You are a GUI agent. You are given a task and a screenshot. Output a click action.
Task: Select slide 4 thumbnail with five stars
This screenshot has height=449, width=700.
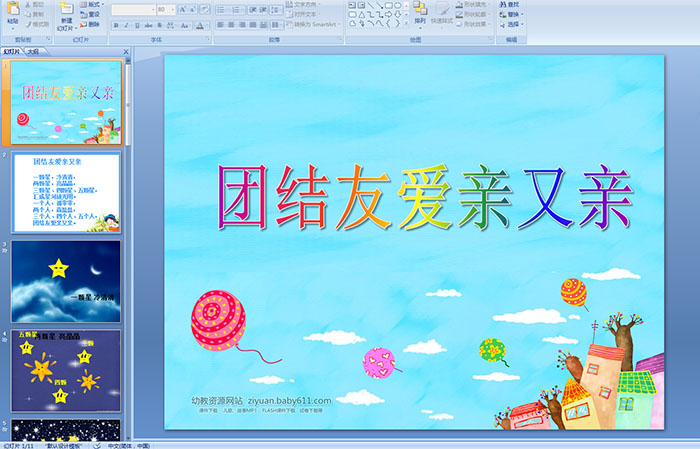tap(66, 371)
